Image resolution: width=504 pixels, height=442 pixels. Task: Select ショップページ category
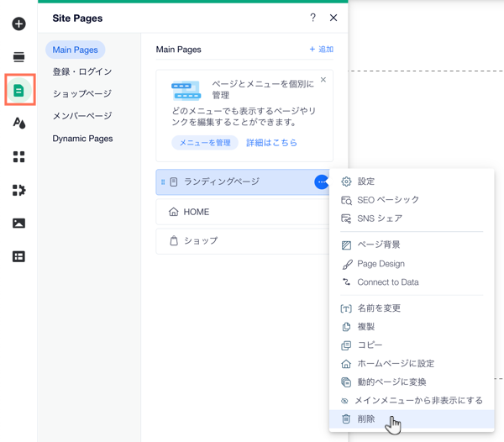point(82,93)
